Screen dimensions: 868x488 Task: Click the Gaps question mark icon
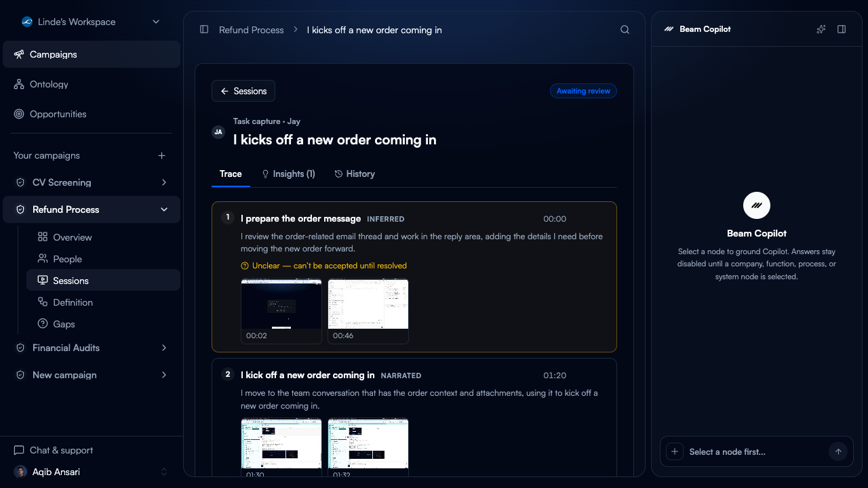pos(43,324)
